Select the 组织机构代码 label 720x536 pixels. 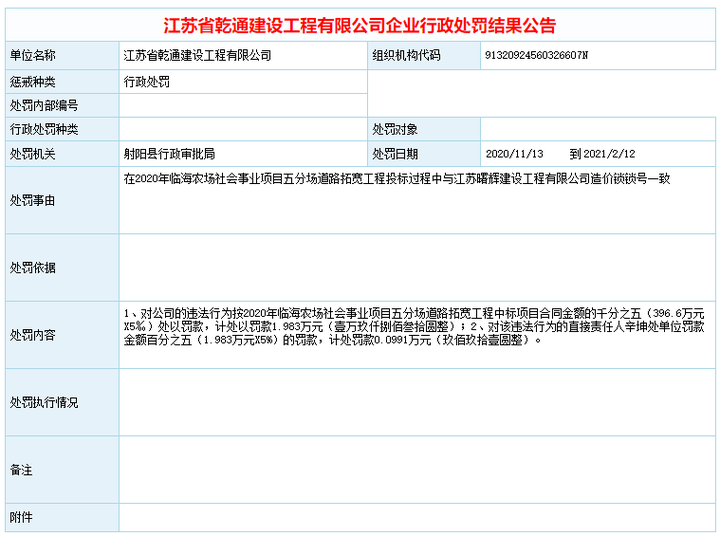pos(406,56)
